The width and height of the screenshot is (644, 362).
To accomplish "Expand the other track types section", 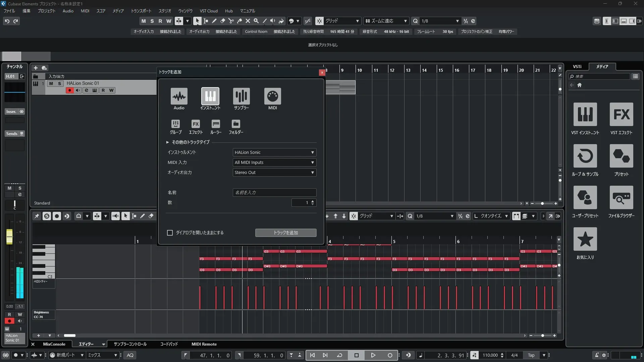I will 168,142.
